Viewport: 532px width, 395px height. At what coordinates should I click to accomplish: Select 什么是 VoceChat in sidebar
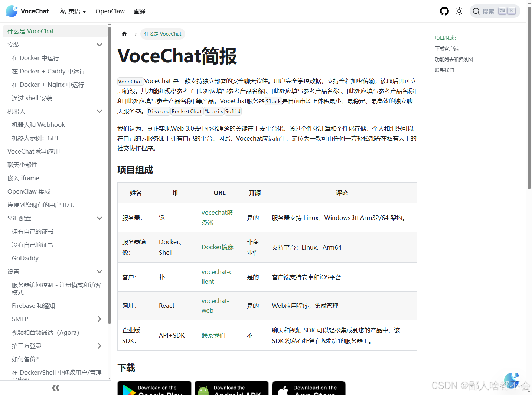click(x=55, y=31)
